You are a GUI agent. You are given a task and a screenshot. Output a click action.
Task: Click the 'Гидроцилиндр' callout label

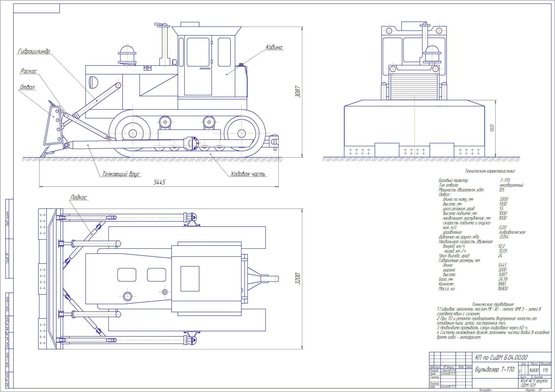tap(34, 52)
